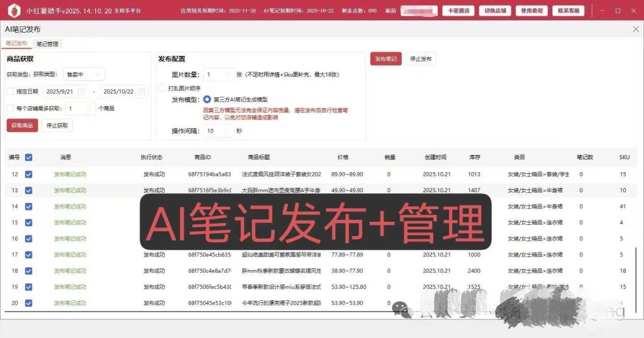Viewport: 644px width, 338px height.
Task: Click the 刷新 refresh control in title bar
Action: point(391,11)
